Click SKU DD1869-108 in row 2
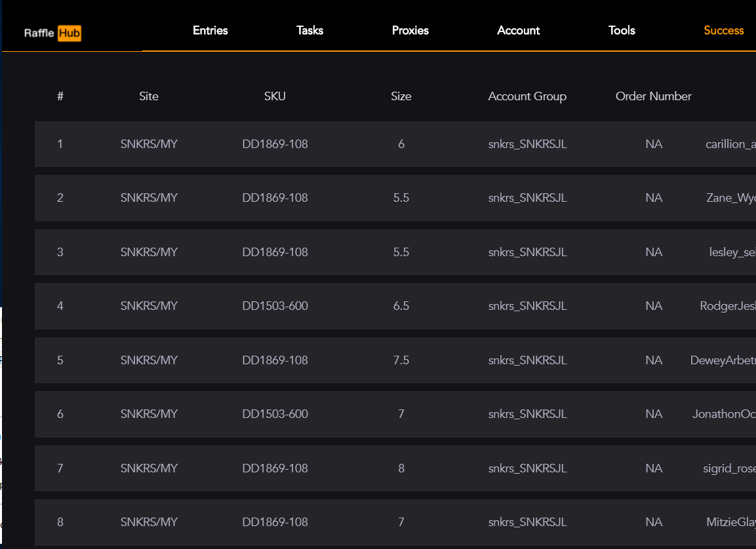Image resolution: width=756 pixels, height=549 pixels. [275, 198]
